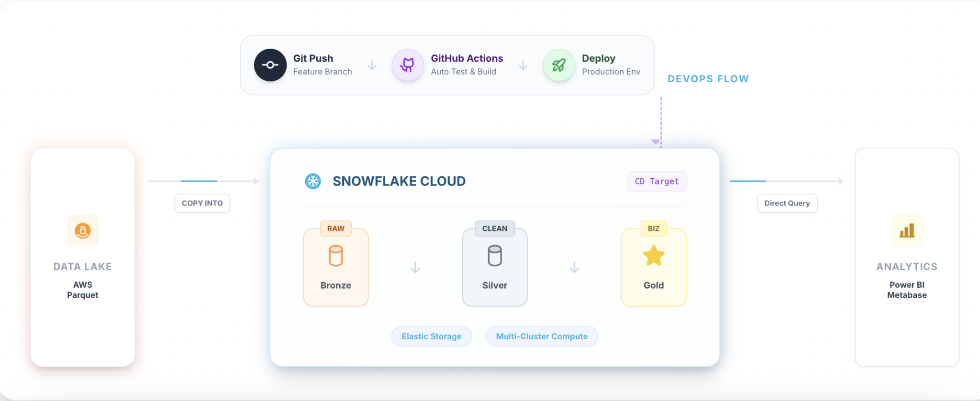Click the arrow between Silver and Gold

tap(574, 268)
